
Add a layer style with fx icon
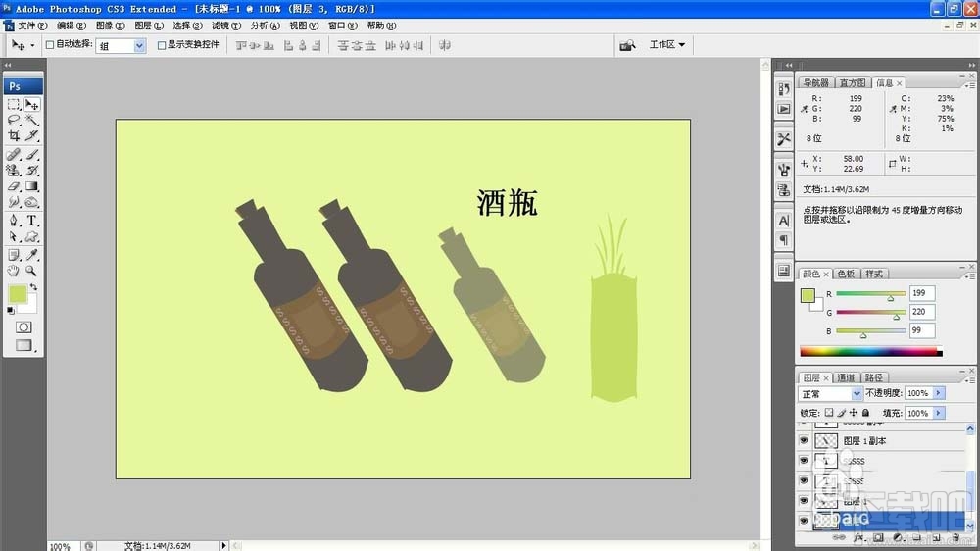click(858, 538)
